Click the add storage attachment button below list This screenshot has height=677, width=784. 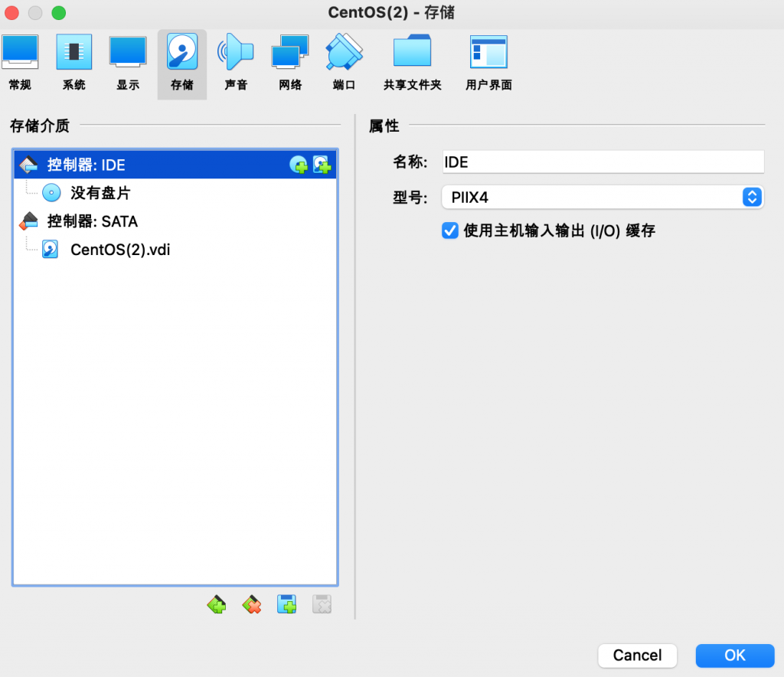(287, 604)
